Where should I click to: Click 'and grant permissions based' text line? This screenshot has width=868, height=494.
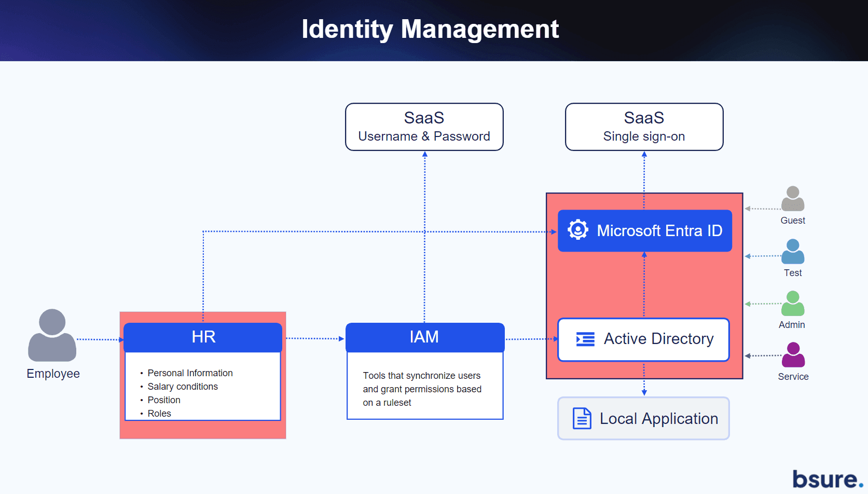pos(422,389)
